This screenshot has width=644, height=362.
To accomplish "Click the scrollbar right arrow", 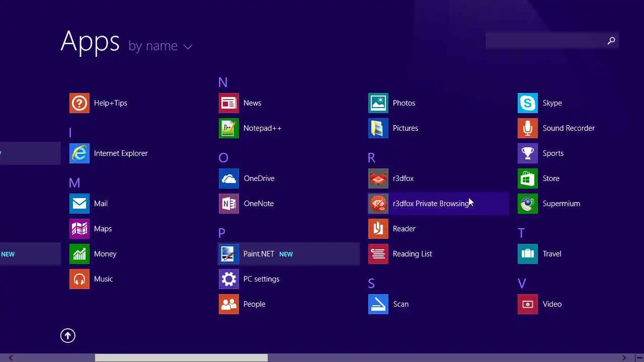I will coord(624,358).
